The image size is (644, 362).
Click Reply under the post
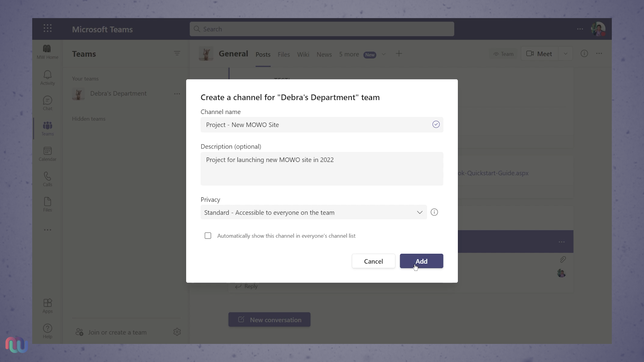click(247, 286)
